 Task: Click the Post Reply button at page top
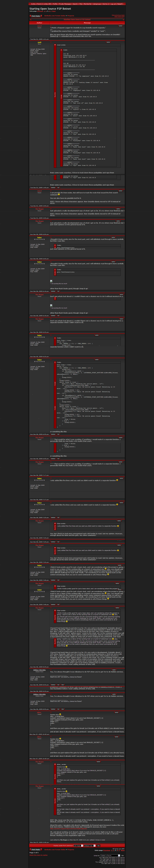36,16
